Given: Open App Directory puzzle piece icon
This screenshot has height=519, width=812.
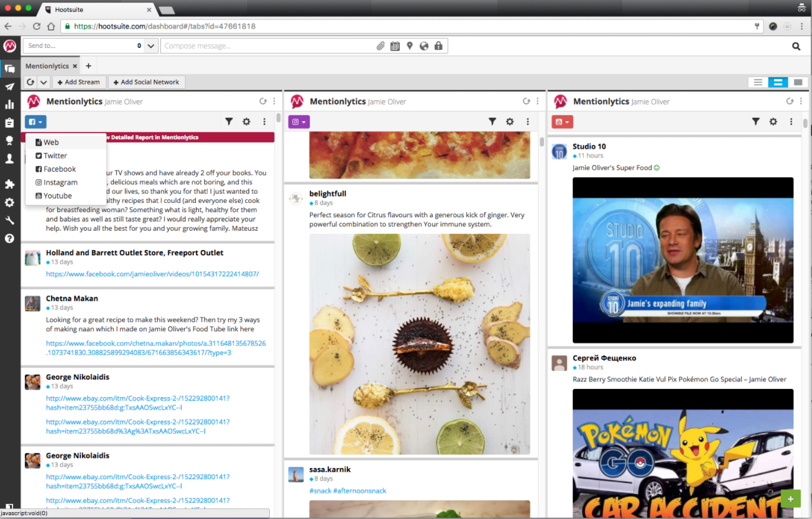Looking at the screenshot, I should click(9, 184).
